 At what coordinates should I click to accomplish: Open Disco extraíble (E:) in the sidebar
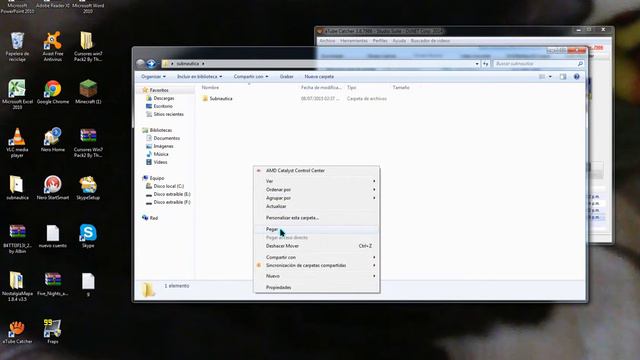click(172, 194)
